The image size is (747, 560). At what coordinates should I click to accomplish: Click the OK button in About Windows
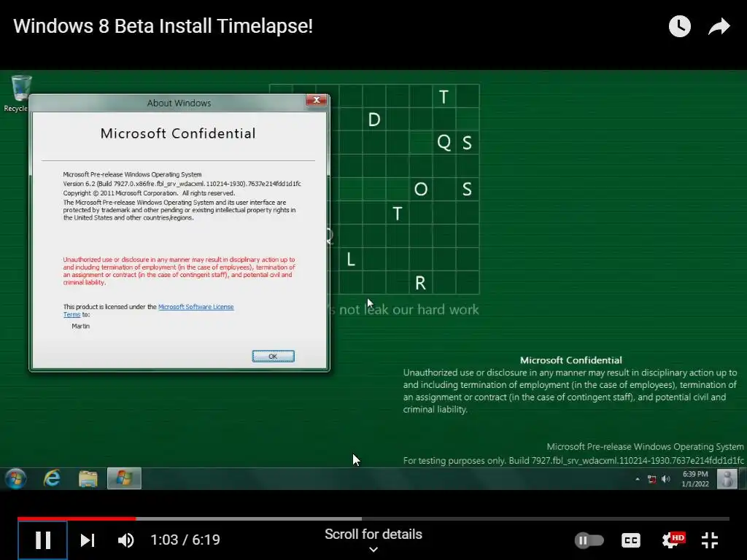pos(273,356)
